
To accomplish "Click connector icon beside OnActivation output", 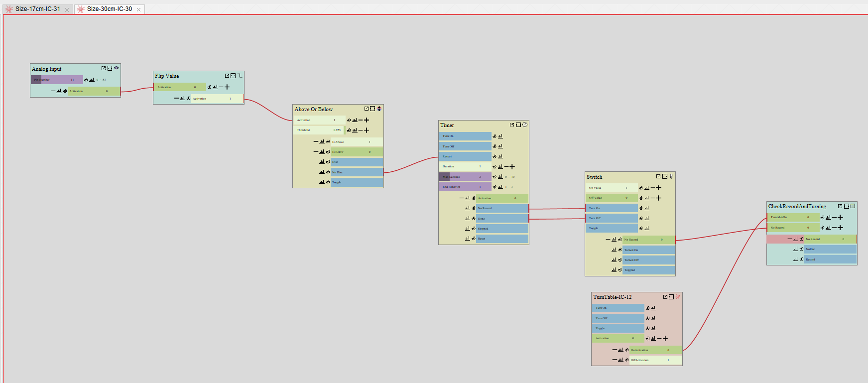I will click(x=626, y=350).
